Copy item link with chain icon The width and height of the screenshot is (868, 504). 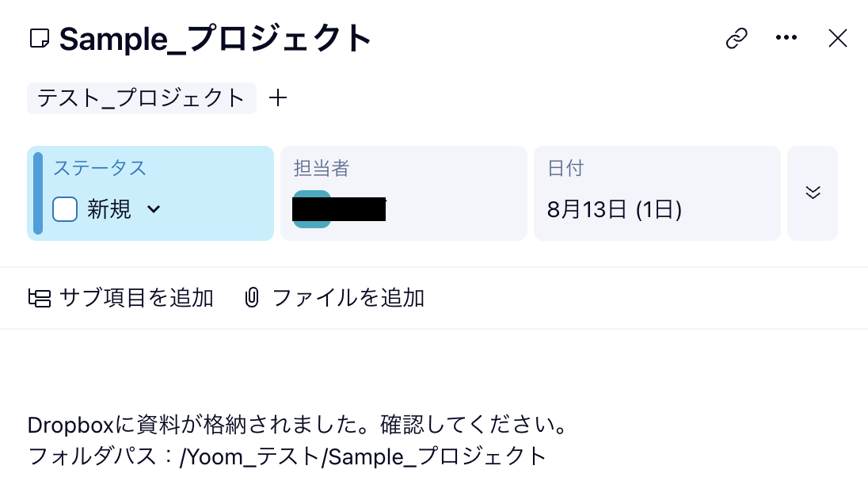pos(737,38)
